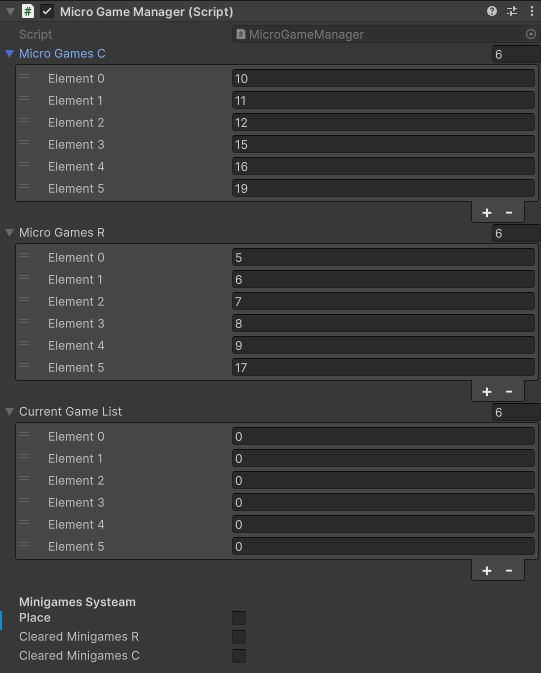Collapse the Current Game List array
The height and width of the screenshot is (673, 541).
(x=9, y=412)
